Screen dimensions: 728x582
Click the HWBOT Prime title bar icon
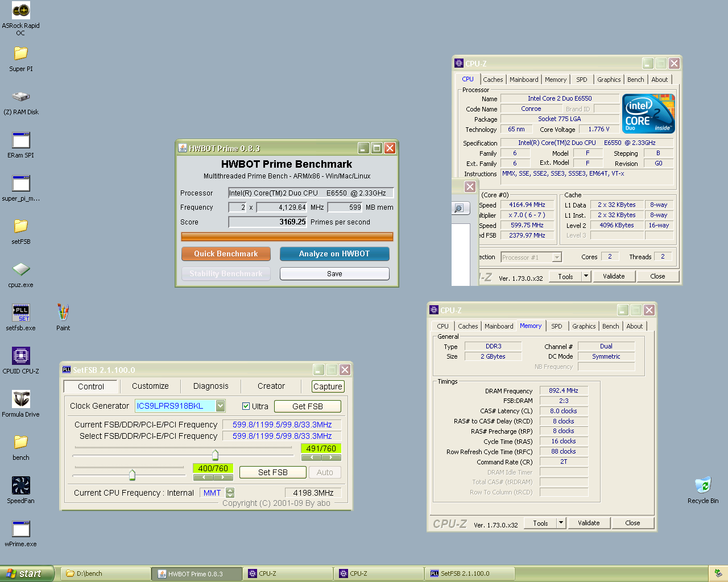pyautogui.click(x=183, y=148)
